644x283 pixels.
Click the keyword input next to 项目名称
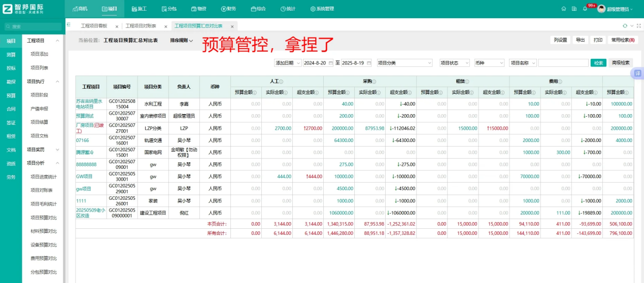pos(563,63)
